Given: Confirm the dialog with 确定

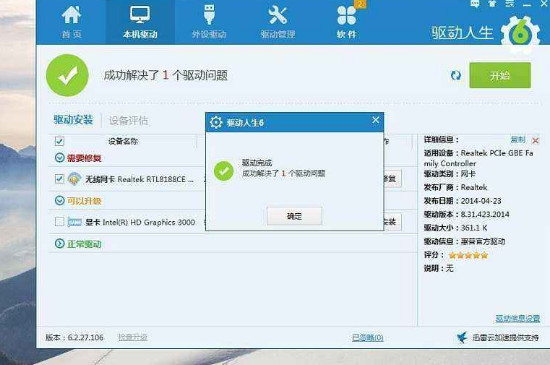Looking at the screenshot, I should (294, 216).
